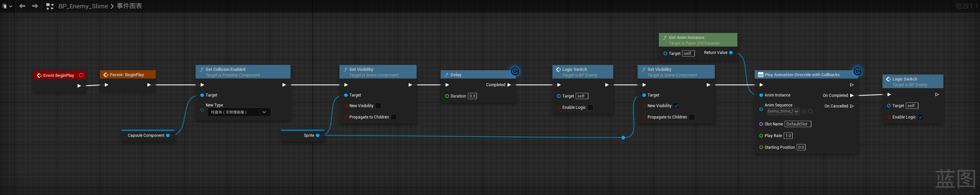Edit the Play Rate value 1.0
980x195 pixels.
point(788,136)
